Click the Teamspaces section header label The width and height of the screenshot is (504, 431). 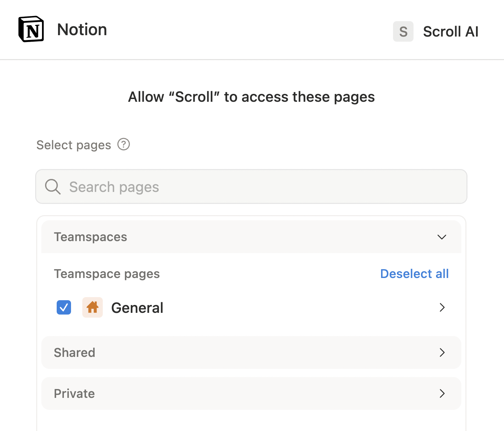click(x=90, y=237)
